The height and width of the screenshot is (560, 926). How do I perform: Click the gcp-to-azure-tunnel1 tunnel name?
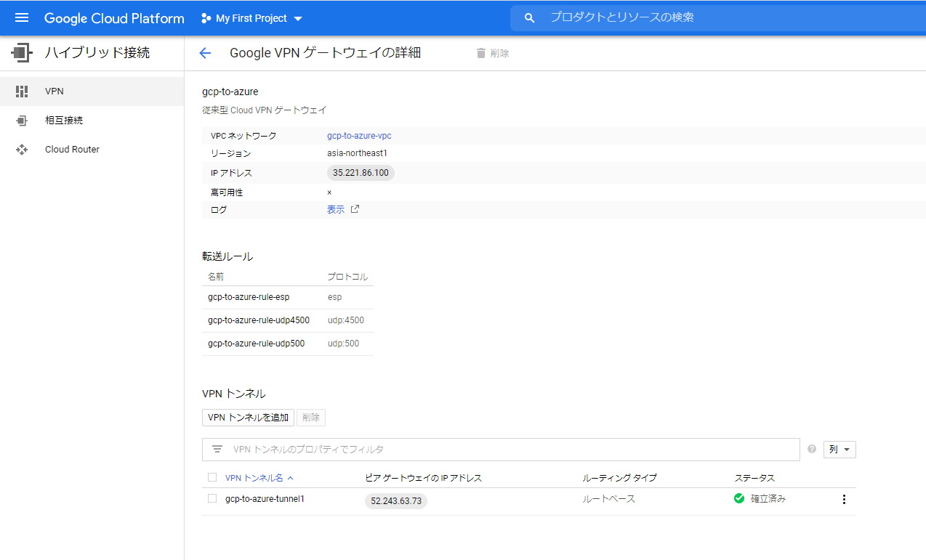[x=265, y=499]
